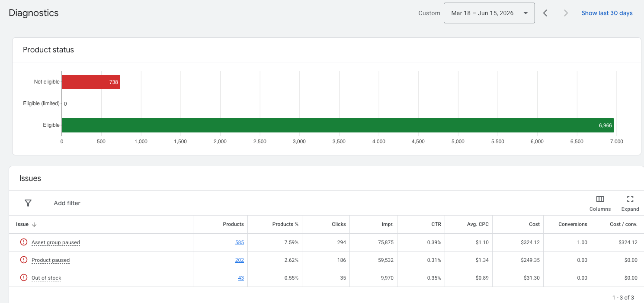644x303 pixels.
Task: Click the Product status card title
Action: [48, 50]
